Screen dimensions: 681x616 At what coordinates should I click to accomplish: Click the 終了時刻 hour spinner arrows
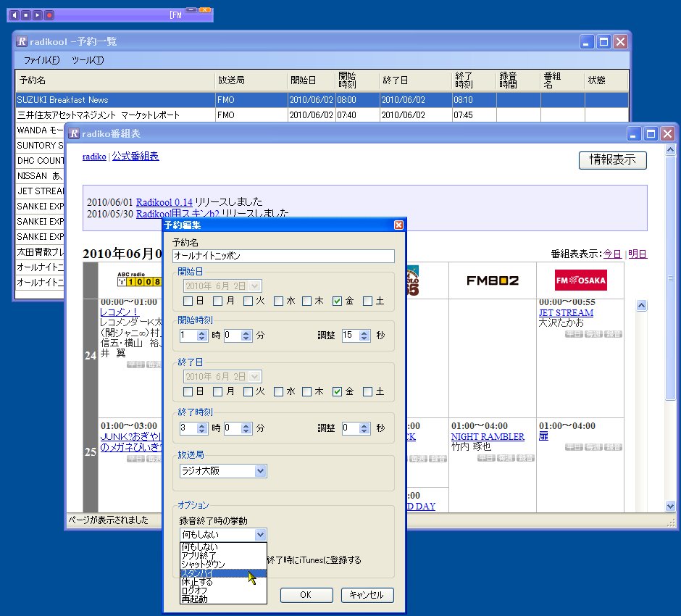tap(202, 428)
